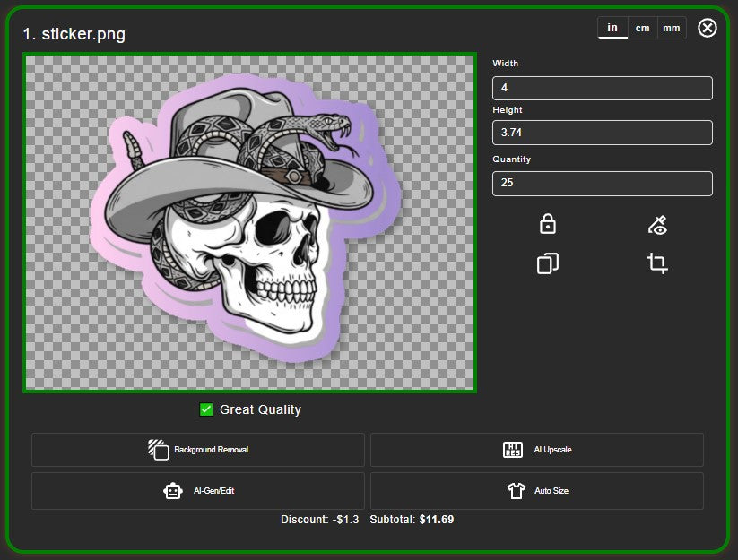Click the Background Removal icon
The height and width of the screenshot is (560, 738).
pos(159,450)
